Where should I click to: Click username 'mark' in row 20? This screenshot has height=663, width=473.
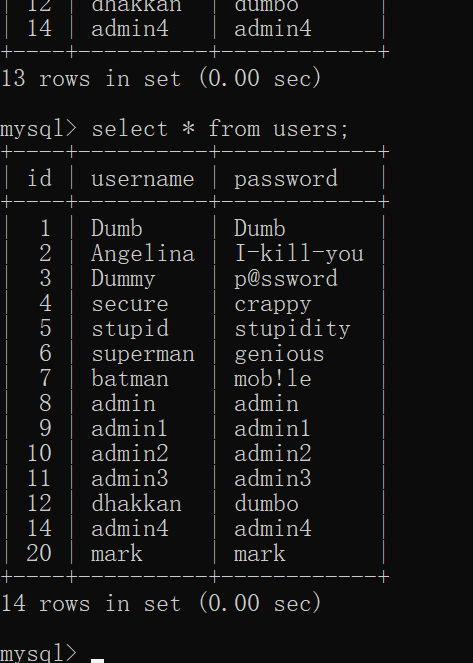(x=117, y=553)
